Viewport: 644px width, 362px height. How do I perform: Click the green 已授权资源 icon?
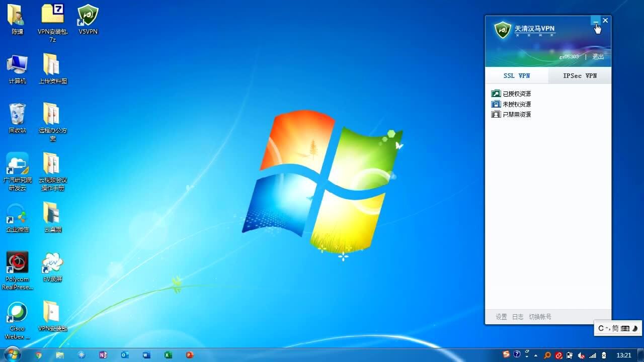coord(496,94)
